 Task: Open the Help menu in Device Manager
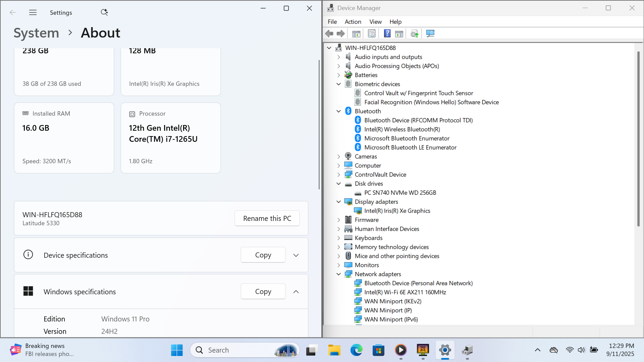pos(395,22)
